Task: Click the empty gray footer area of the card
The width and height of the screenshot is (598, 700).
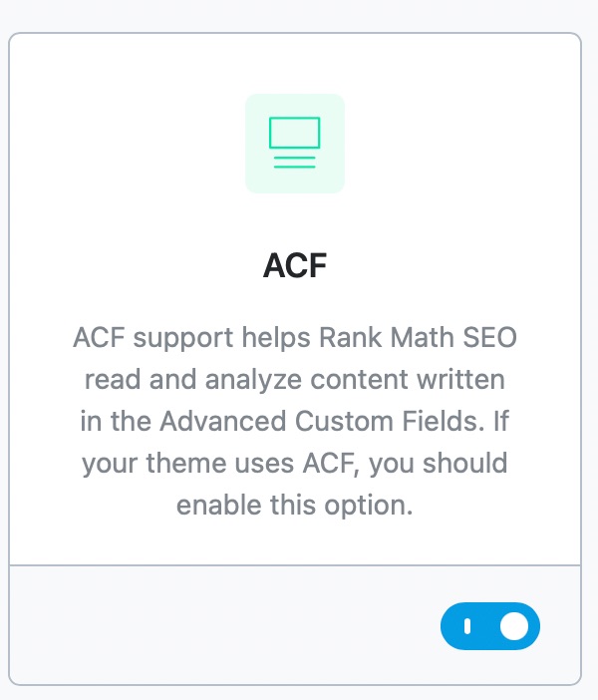Action: 223,625
